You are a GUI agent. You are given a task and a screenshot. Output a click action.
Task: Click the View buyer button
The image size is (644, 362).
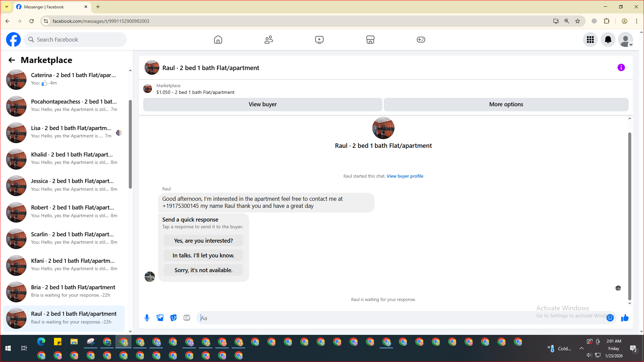pos(263,104)
